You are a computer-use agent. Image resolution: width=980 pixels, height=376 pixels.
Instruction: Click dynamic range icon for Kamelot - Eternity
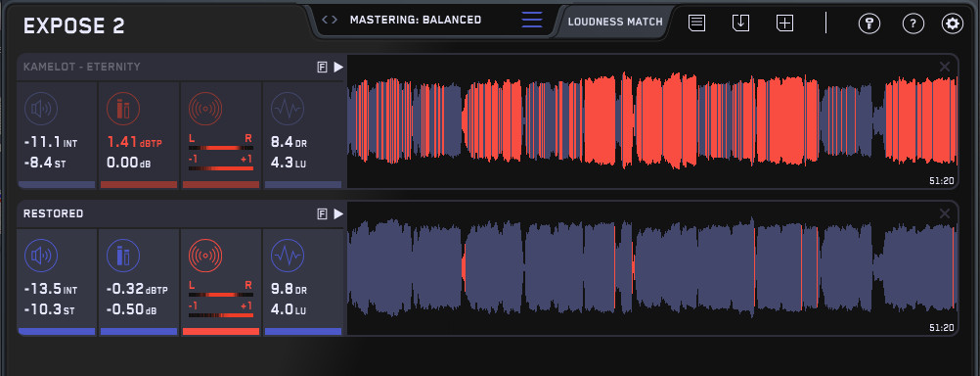(288, 109)
